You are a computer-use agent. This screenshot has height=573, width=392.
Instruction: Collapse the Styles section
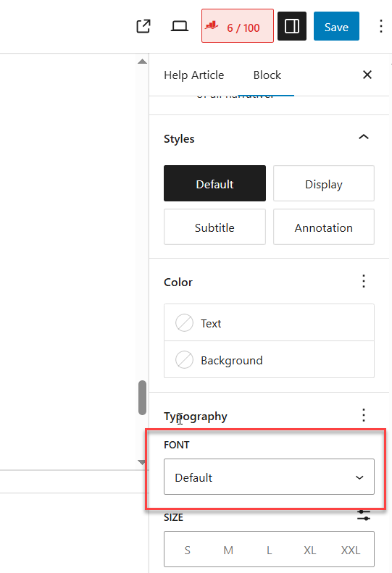[x=364, y=138]
